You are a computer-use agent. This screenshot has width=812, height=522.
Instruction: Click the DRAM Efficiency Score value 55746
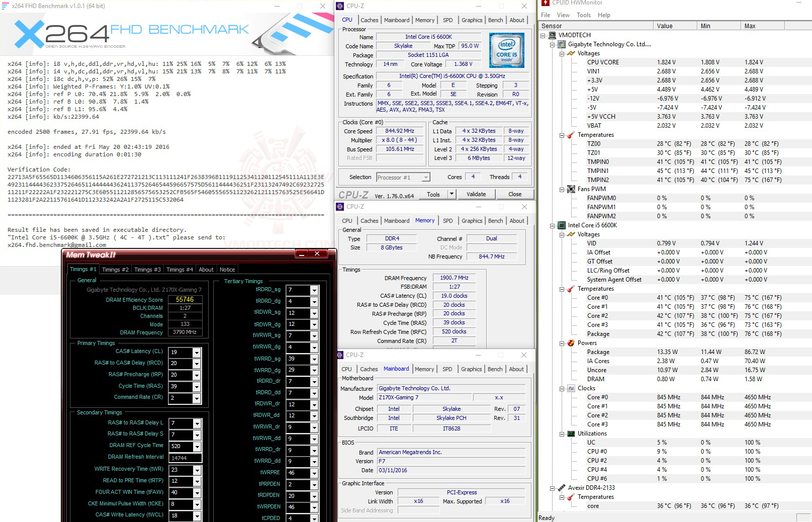click(185, 299)
